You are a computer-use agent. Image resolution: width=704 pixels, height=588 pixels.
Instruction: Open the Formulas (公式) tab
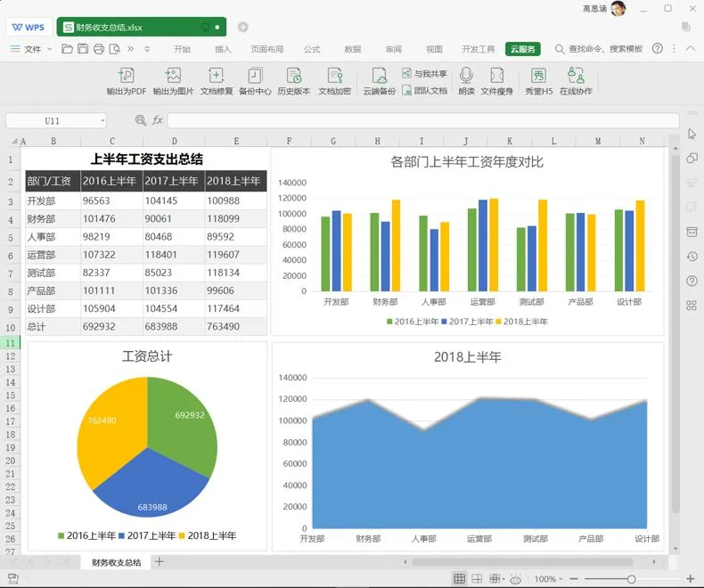[x=312, y=49]
